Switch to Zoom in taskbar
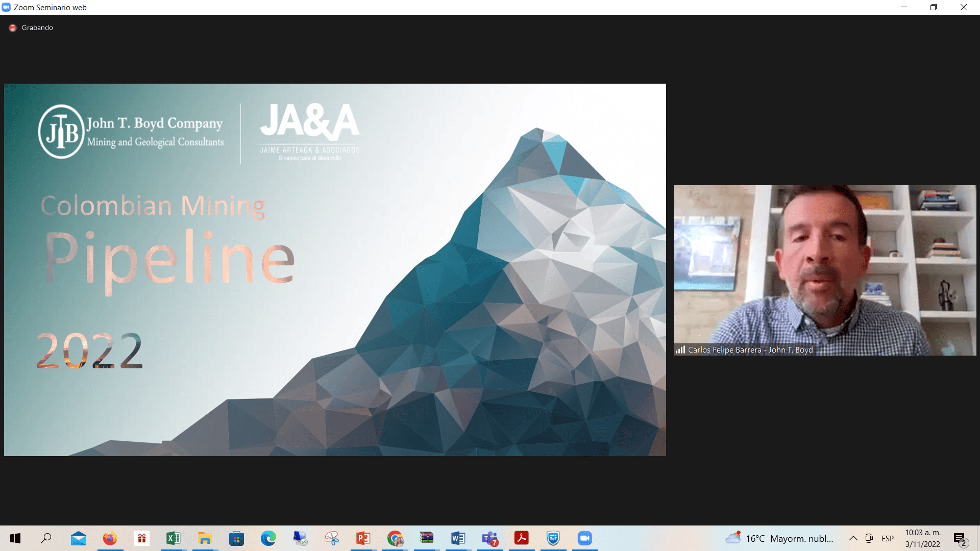980x551 pixels. click(585, 538)
